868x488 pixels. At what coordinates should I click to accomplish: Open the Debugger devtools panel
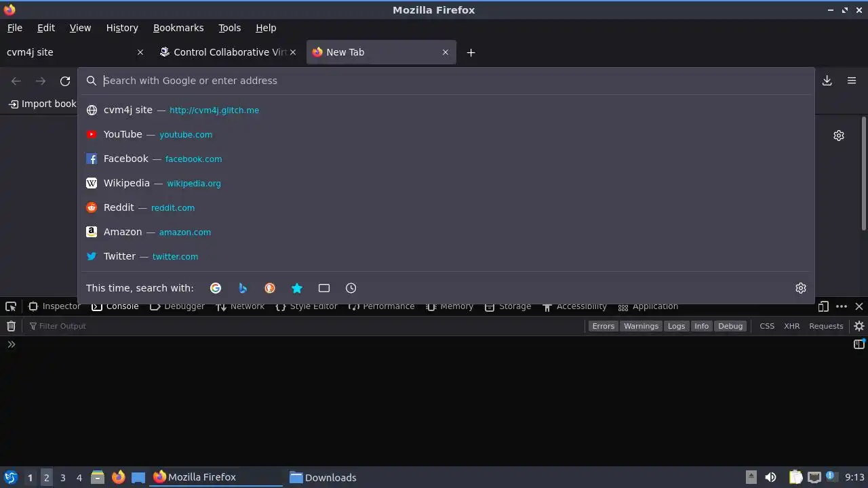coord(177,306)
